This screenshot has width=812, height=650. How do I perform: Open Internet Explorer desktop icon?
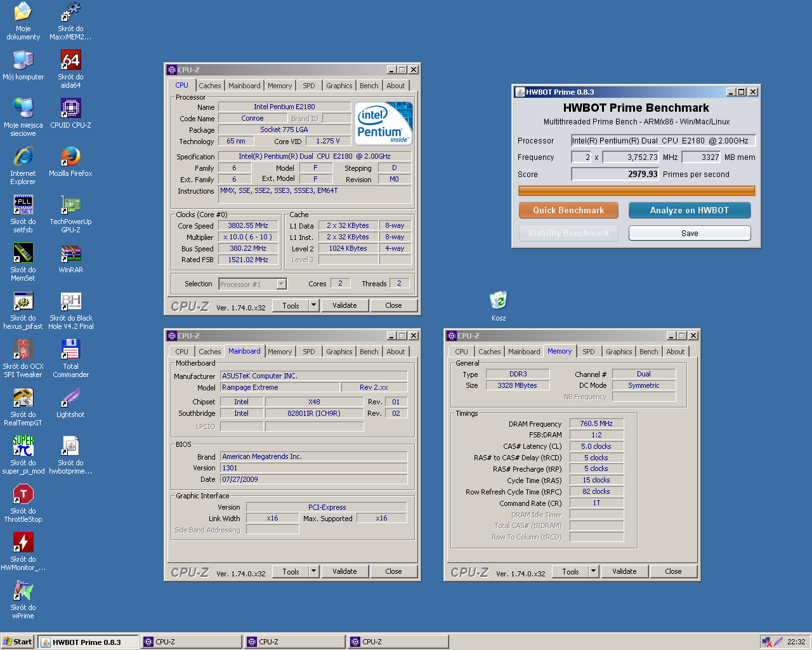point(23,156)
